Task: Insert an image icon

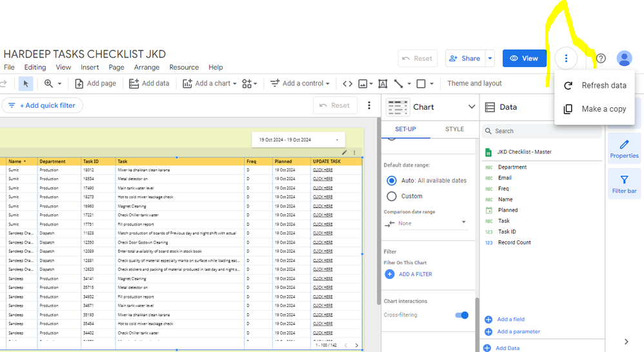Action: click(363, 84)
